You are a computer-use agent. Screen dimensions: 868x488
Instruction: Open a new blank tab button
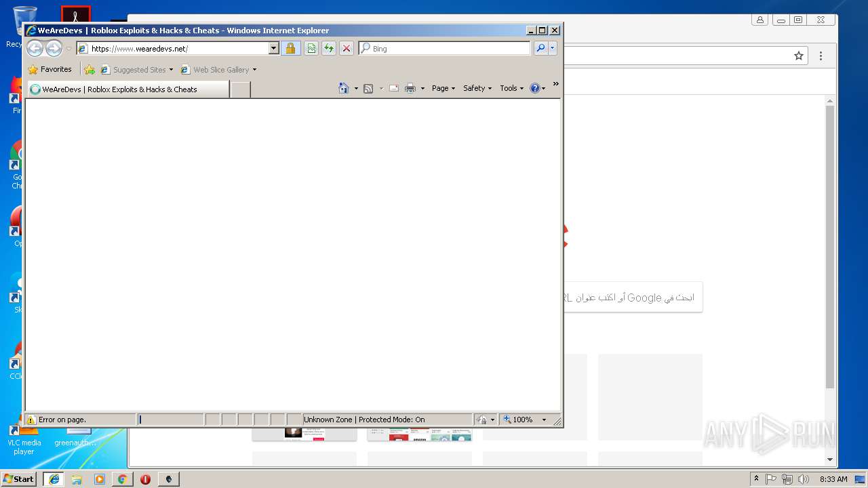tap(240, 89)
